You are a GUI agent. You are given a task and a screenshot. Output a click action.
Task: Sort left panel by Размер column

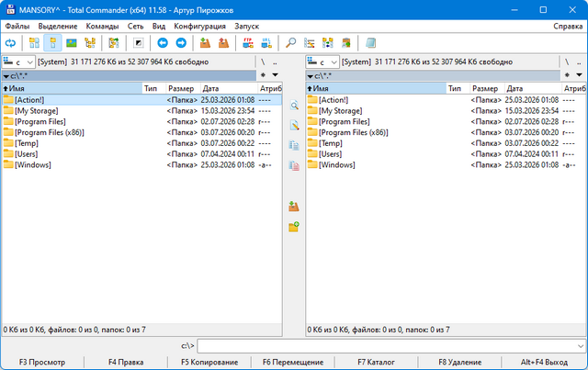coord(183,89)
